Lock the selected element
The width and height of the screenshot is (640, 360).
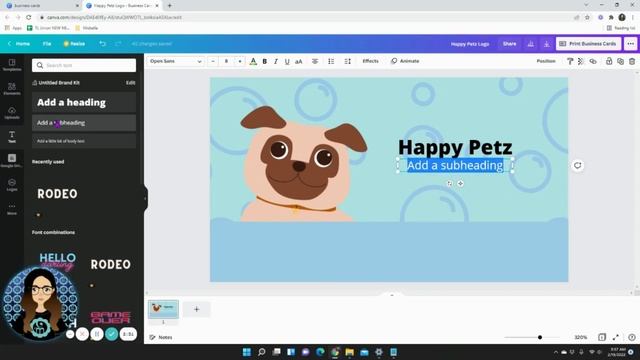[x=609, y=61]
